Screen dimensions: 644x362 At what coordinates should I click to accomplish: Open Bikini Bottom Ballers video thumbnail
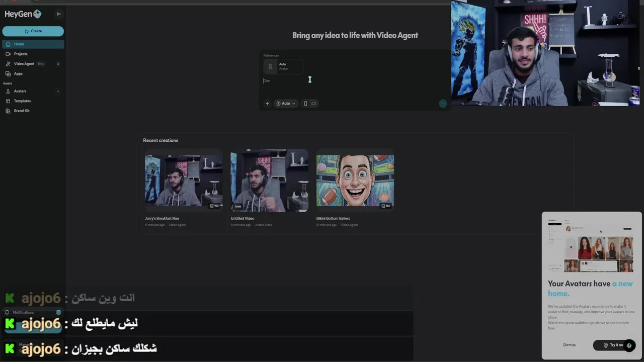[x=355, y=181]
